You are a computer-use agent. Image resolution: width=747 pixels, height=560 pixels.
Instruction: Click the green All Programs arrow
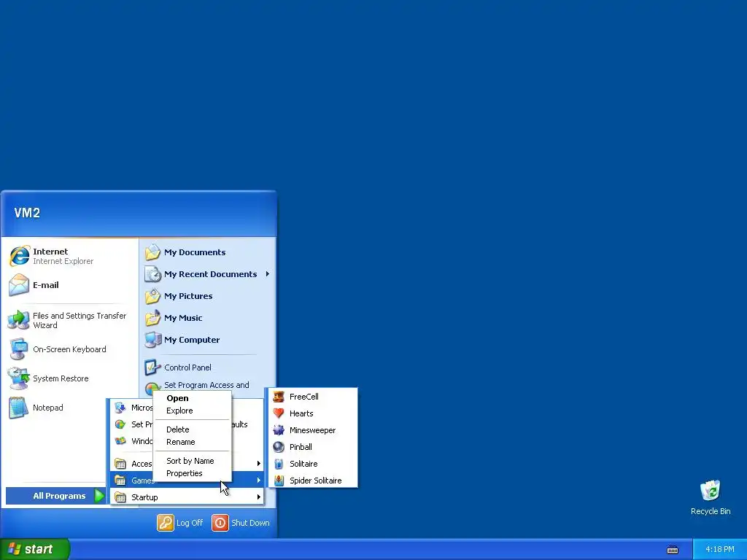(x=99, y=496)
